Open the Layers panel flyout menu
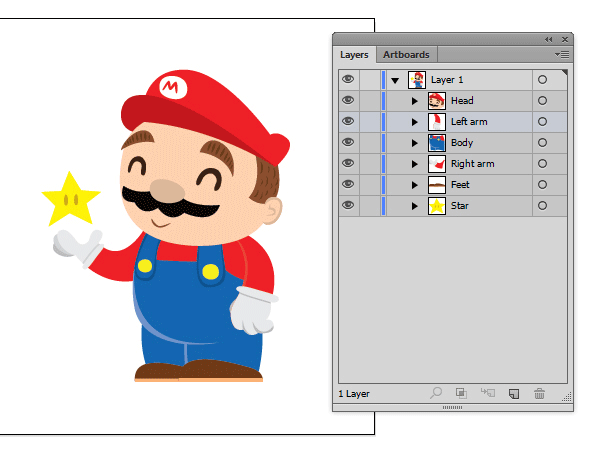 point(563,54)
